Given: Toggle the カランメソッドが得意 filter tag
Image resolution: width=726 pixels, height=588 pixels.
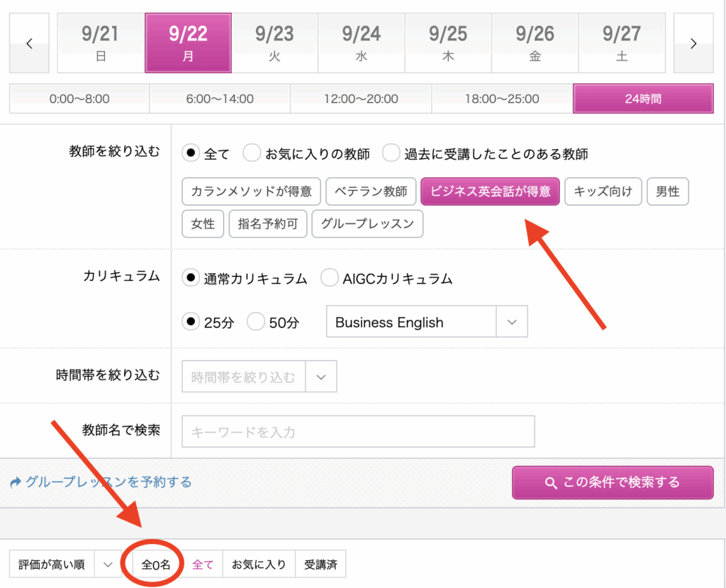Looking at the screenshot, I should coord(252,192).
